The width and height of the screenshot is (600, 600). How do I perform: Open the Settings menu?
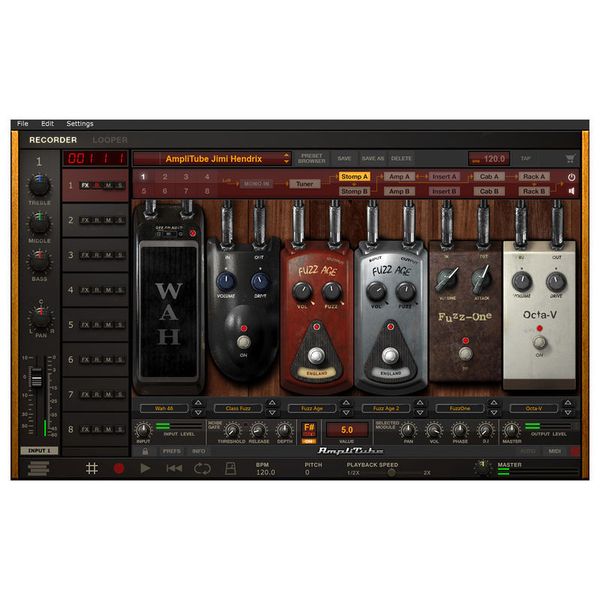pyautogui.click(x=80, y=124)
